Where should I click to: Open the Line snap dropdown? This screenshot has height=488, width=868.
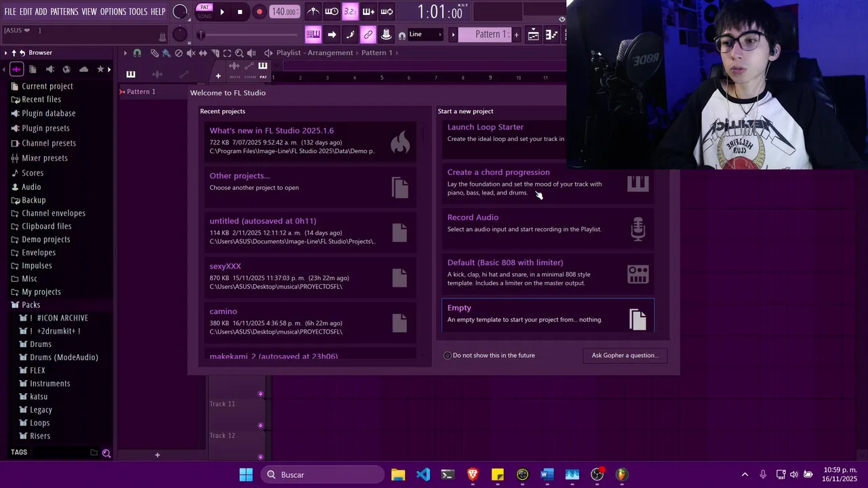[x=426, y=35]
